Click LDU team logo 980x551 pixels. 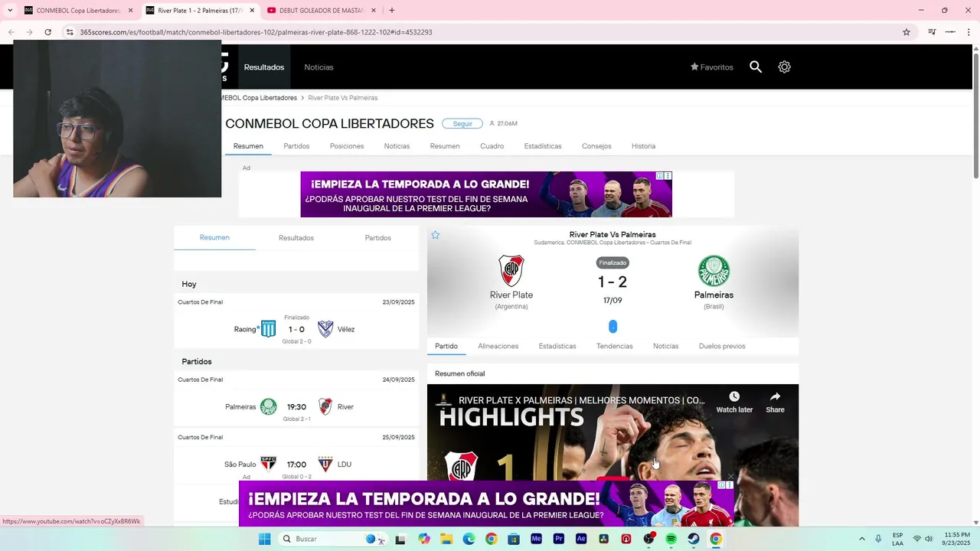click(x=325, y=464)
